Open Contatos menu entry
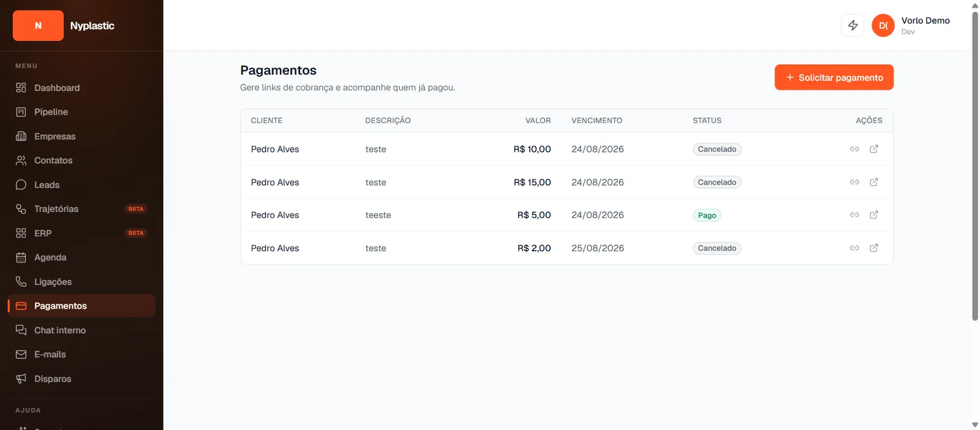The width and height of the screenshot is (980, 430). (81, 160)
